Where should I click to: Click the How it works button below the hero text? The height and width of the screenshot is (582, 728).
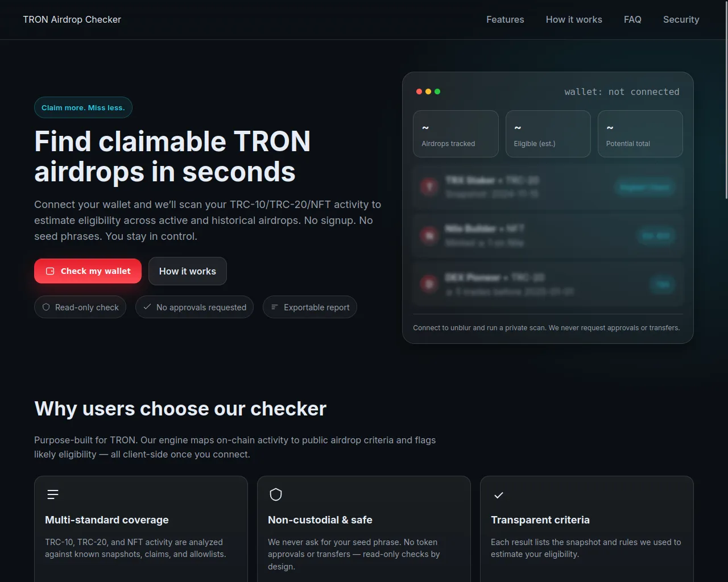tap(188, 271)
